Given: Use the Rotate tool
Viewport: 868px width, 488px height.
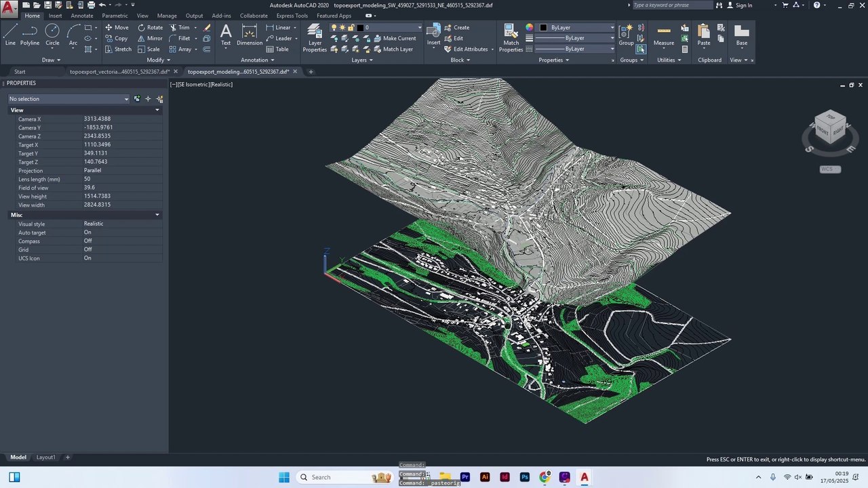Looking at the screenshot, I should tap(150, 28).
